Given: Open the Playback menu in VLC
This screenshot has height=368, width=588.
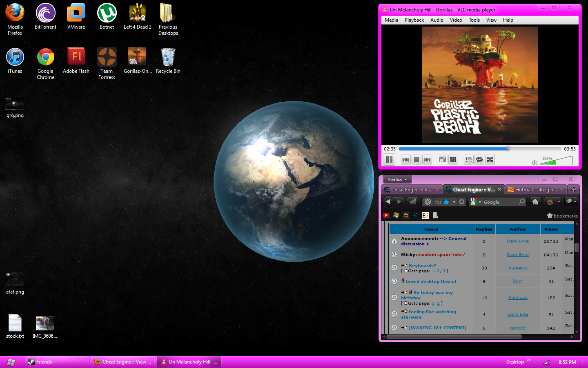Looking at the screenshot, I should pyautogui.click(x=414, y=20).
